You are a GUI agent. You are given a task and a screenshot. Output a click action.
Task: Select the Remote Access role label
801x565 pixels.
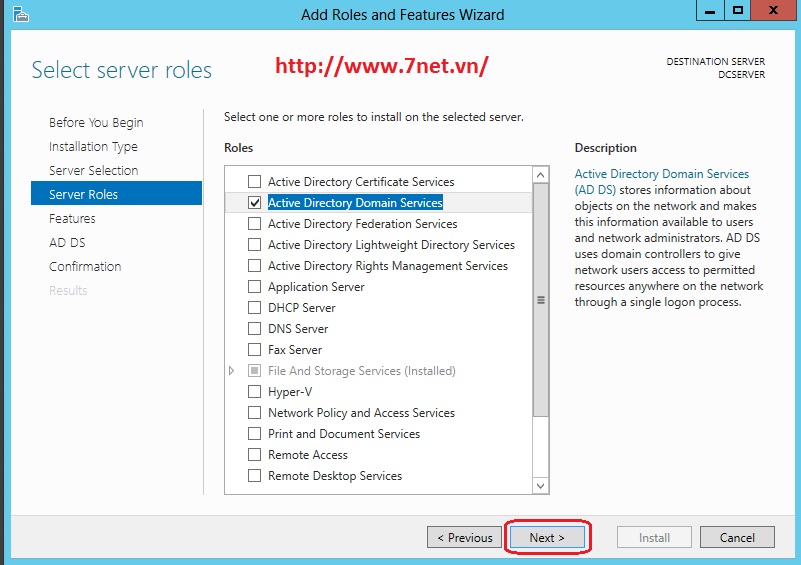point(308,455)
